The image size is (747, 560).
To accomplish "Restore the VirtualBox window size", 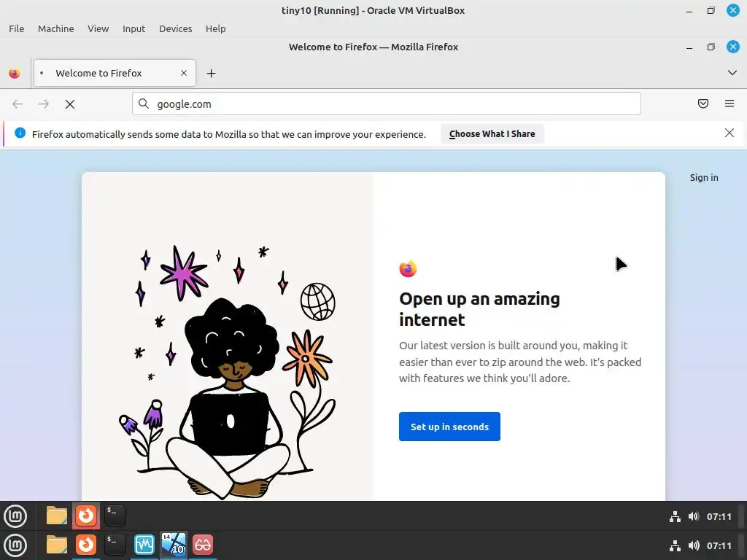I will click(x=711, y=10).
